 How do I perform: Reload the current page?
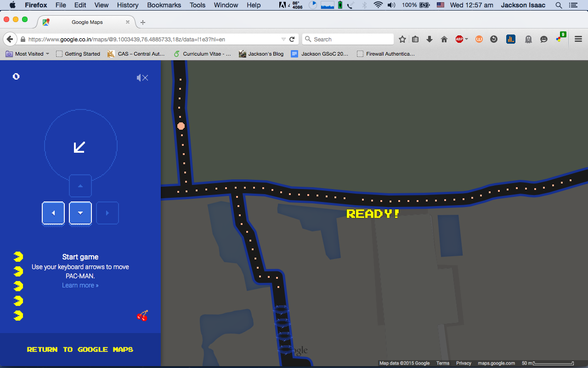(292, 40)
